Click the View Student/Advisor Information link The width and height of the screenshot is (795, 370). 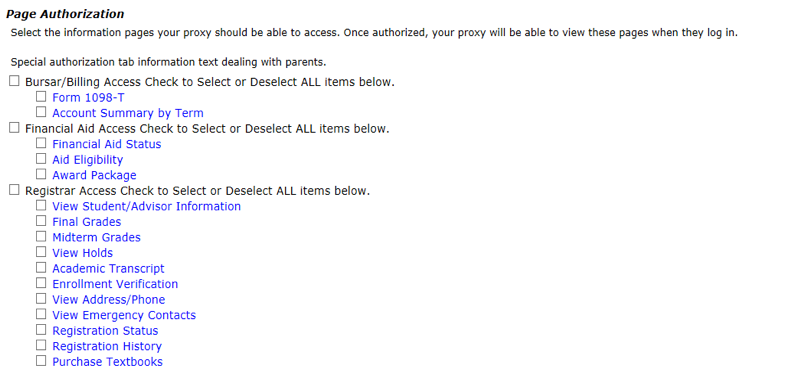[x=147, y=206]
